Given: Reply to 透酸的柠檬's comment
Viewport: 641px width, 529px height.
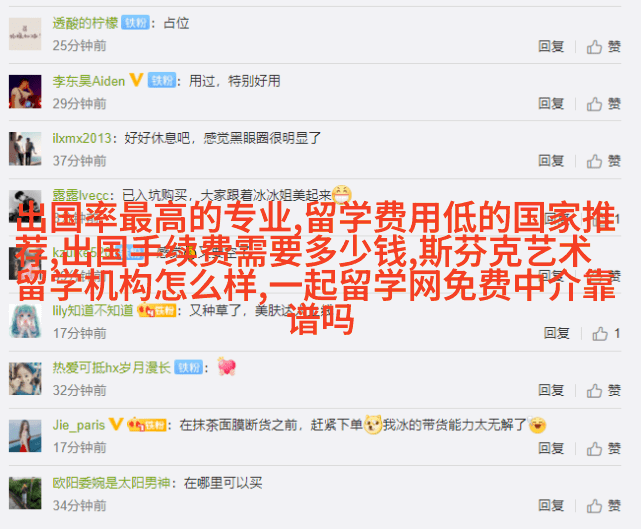Looking at the screenshot, I should [551, 46].
